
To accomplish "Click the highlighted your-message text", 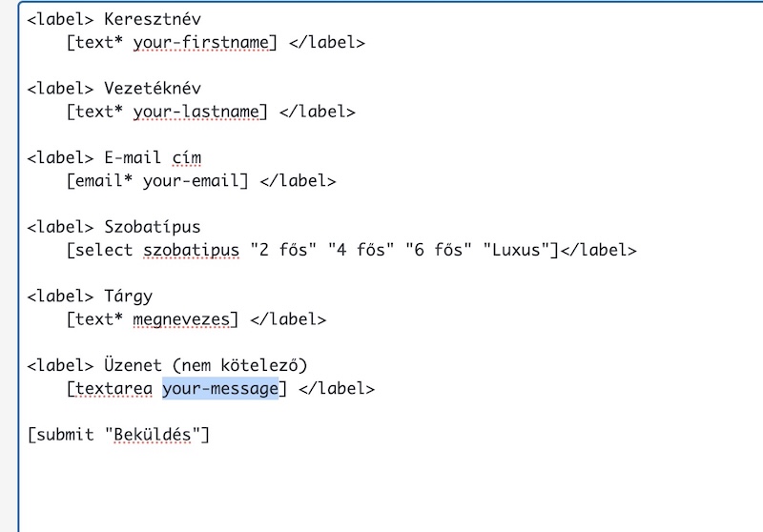I will 220,389.
